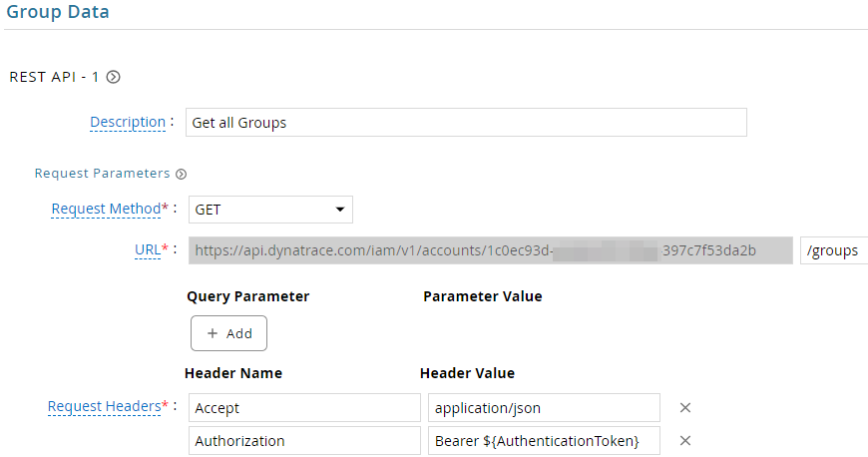Click the Request Parameters label
The width and height of the screenshot is (868, 457).
(x=103, y=174)
